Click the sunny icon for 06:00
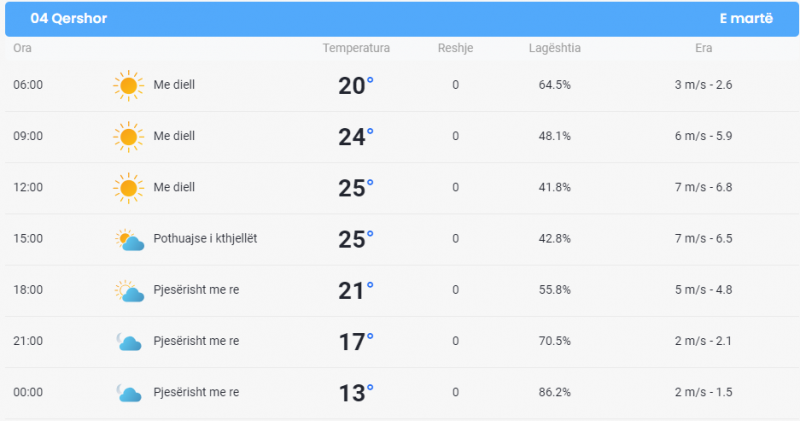The image size is (800, 421). (129, 85)
